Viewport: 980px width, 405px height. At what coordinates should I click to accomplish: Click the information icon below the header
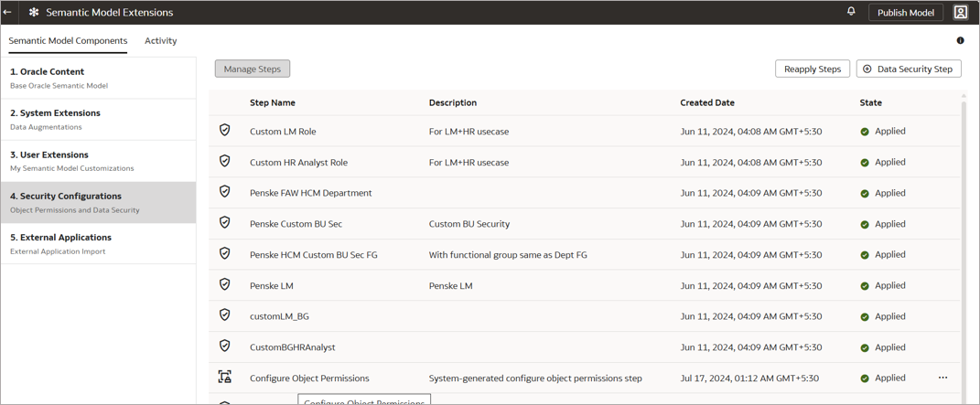click(x=960, y=40)
